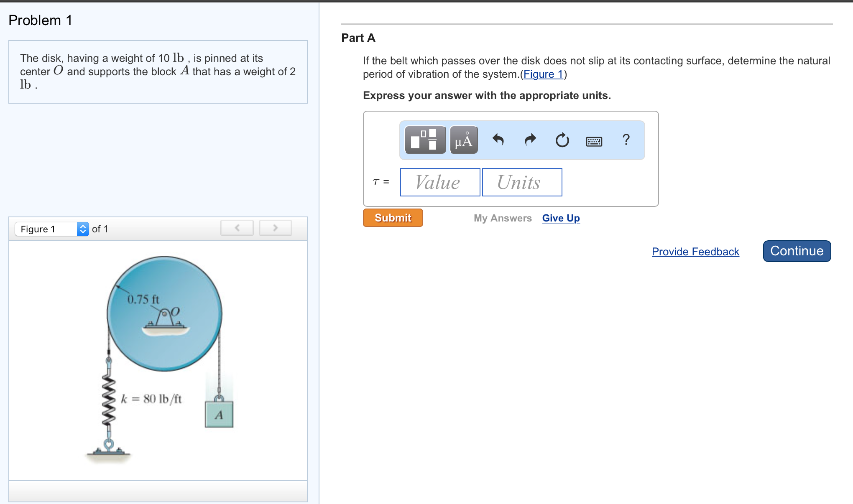Open Provide Feedback link
Viewport: 853px width, 504px height.
695,252
